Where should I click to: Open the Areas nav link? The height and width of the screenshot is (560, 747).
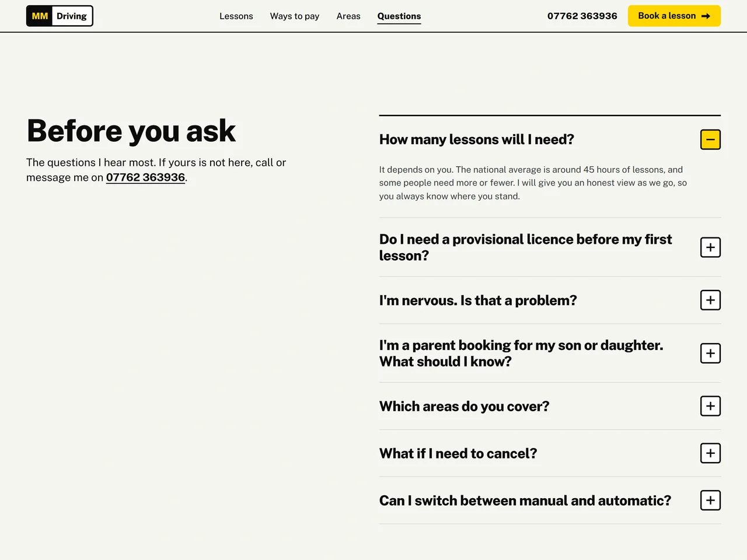tap(348, 16)
